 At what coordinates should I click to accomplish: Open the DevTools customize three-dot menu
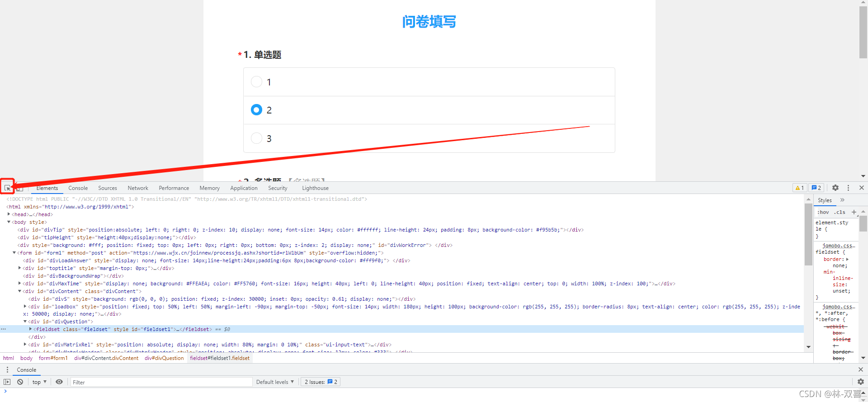[848, 188]
